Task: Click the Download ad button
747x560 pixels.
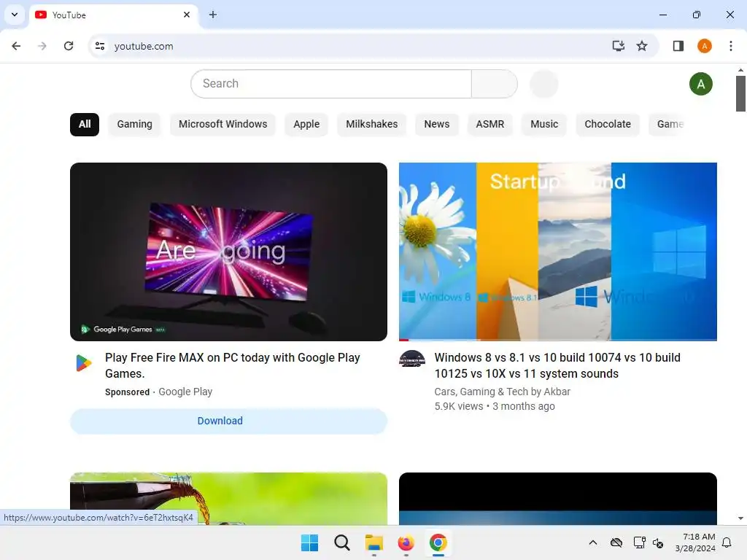Action: tap(228, 421)
